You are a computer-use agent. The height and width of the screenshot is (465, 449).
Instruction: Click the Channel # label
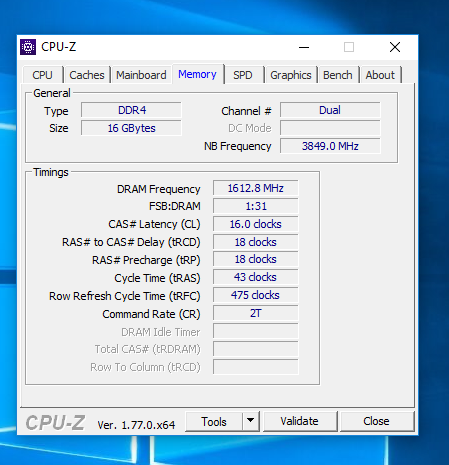[246, 111]
